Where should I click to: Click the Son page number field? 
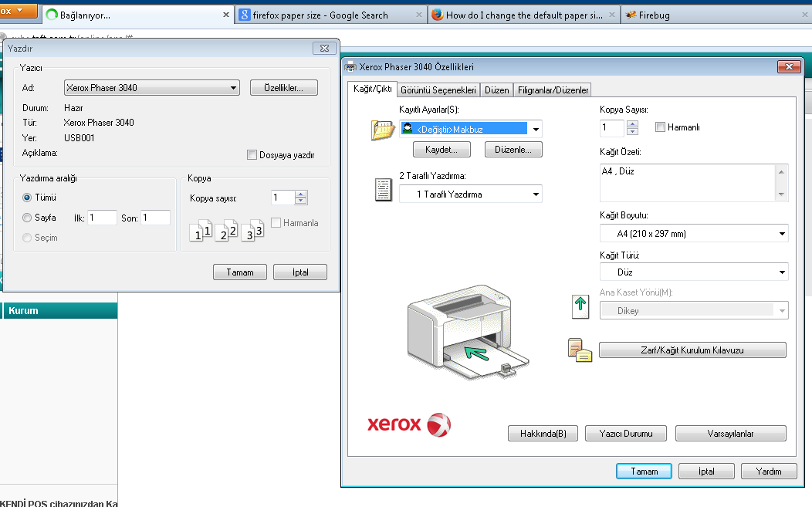coord(155,218)
